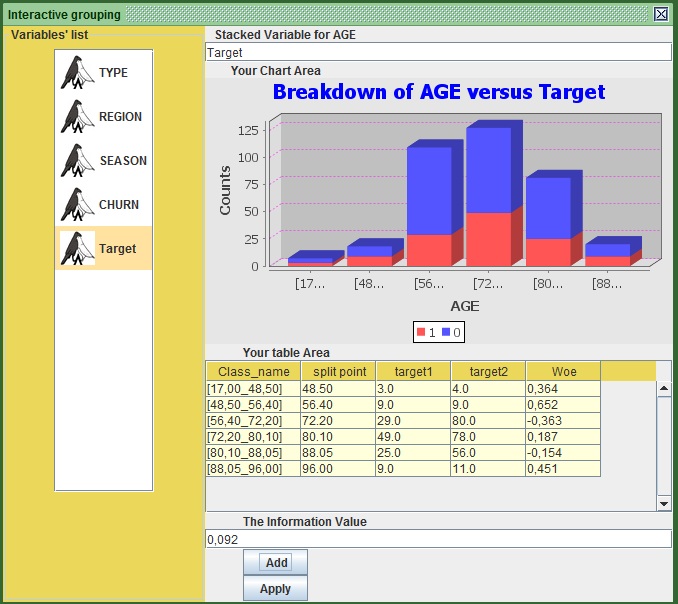Click the [88... stacked bar in chart

coord(613,252)
